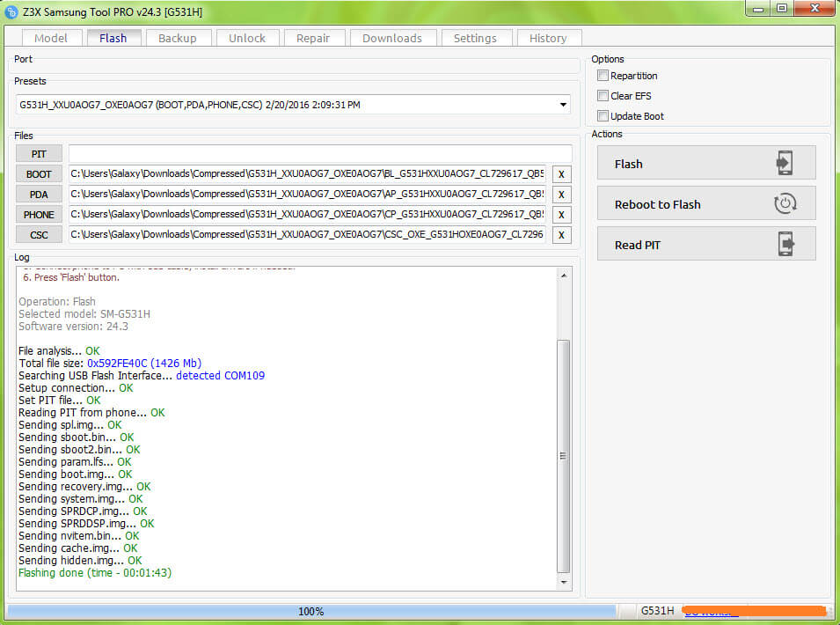
Task: Click the Z3X app icon in title bar
Action: [x=11, y=11]
